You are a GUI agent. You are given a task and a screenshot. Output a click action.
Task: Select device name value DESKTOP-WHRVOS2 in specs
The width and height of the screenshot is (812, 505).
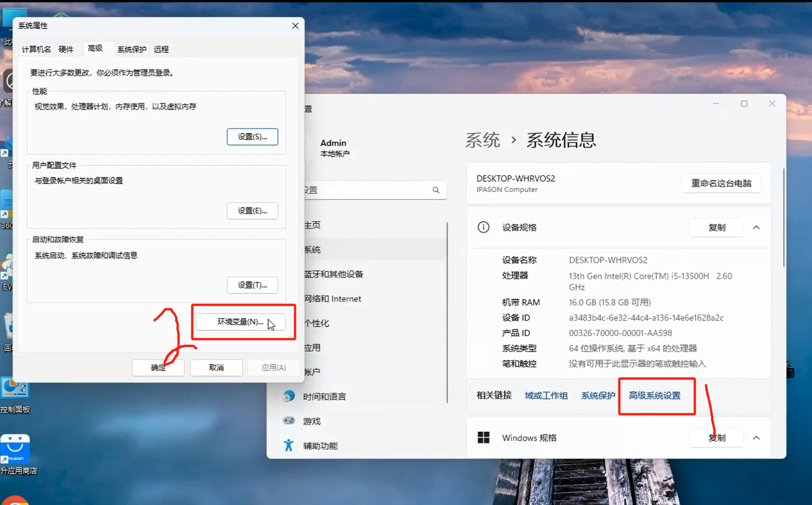tap(608, 260)
